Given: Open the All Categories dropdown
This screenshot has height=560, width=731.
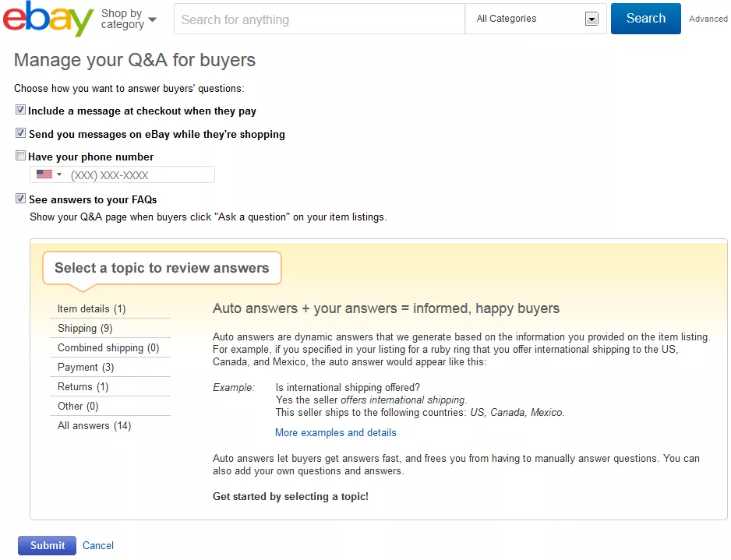Looking at the screenshot, I should [x=536, y=19].
